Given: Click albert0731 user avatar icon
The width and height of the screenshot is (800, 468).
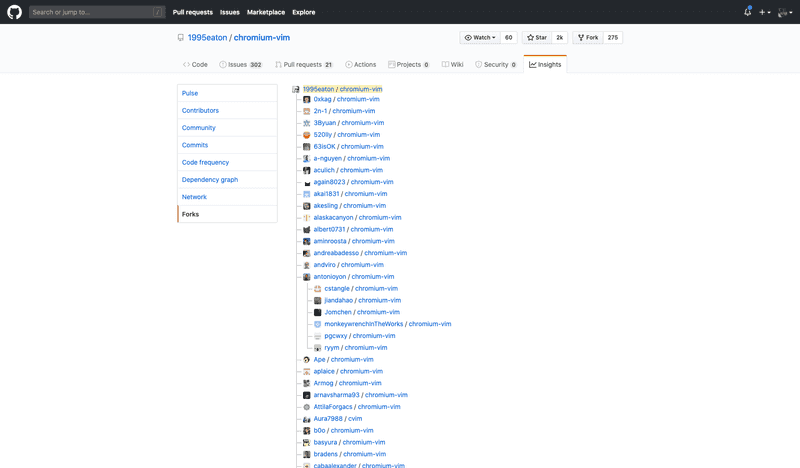Looking at the screenshot, I should click(x=307, y=230).
